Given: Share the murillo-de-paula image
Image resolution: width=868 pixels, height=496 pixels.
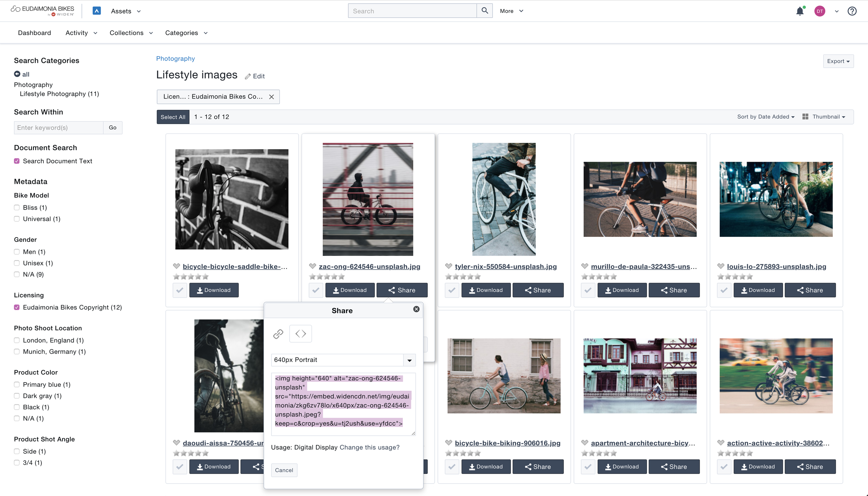Looking at the screenshot, I should point(674,290).
